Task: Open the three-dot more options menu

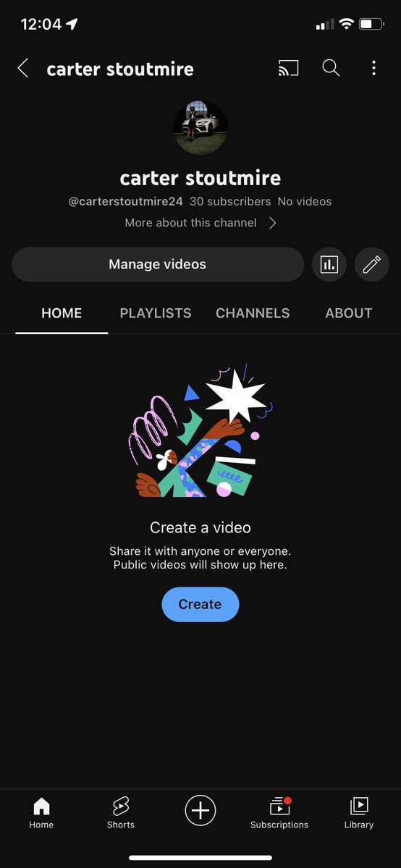Action: click(373, 69)
